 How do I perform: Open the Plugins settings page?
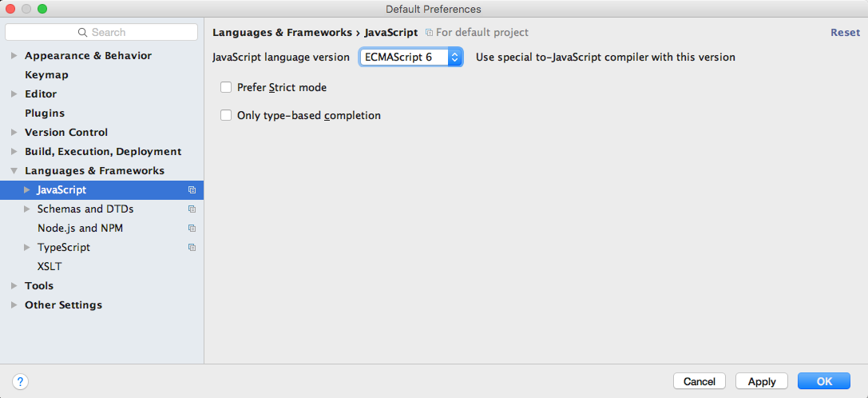click(x=45, y=113)
